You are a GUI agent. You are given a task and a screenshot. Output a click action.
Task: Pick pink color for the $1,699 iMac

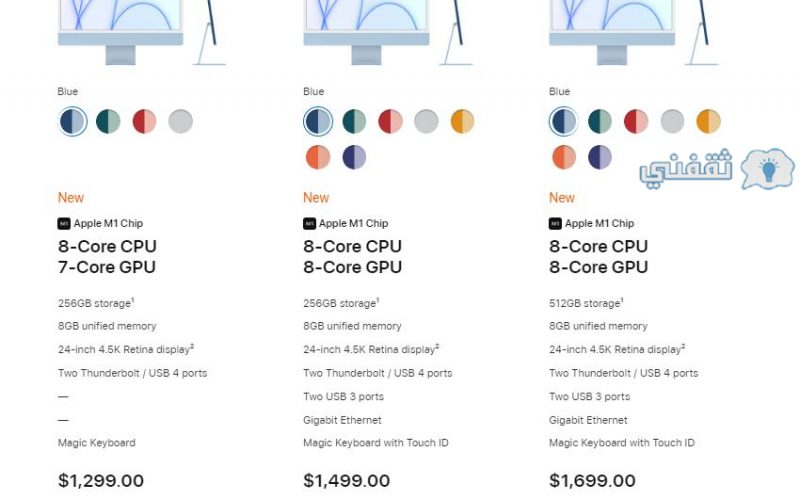point(636,121)
